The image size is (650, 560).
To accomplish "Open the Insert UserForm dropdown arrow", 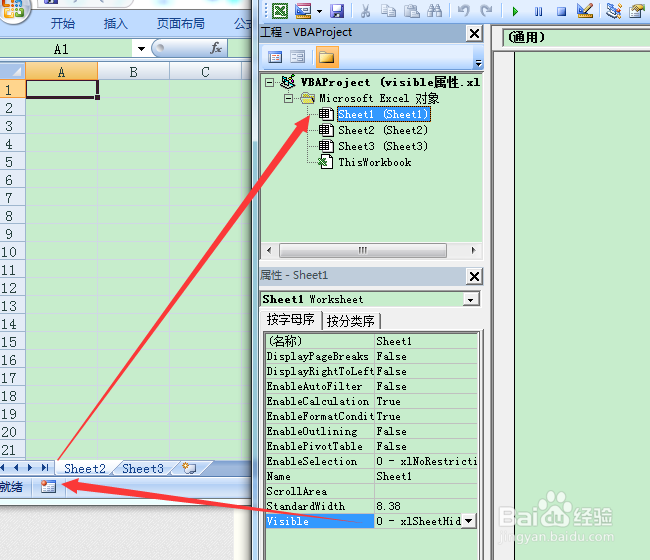I will (x=319, y=11).
